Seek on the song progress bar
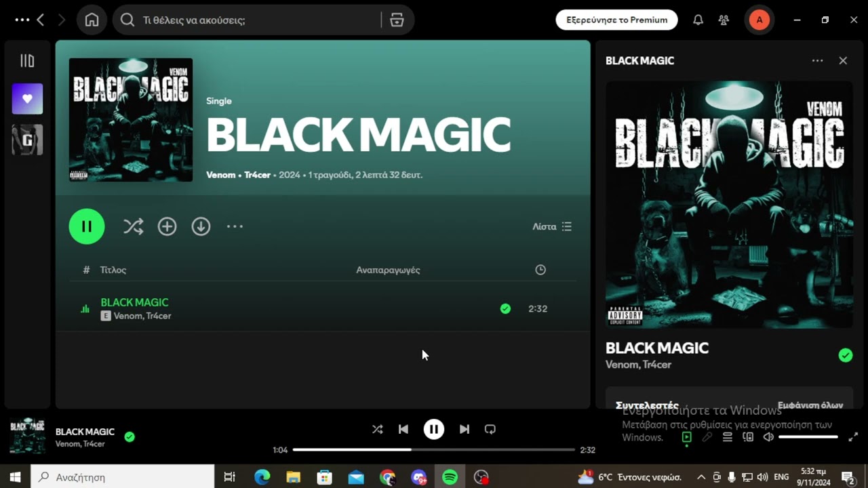Viewport: 868px width, 488px height. point(434,449)
